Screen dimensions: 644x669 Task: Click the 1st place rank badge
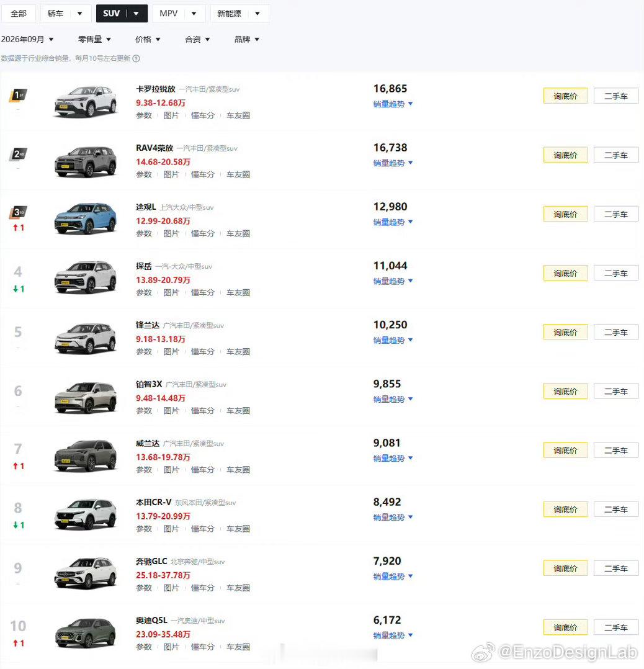pos(18,95)
